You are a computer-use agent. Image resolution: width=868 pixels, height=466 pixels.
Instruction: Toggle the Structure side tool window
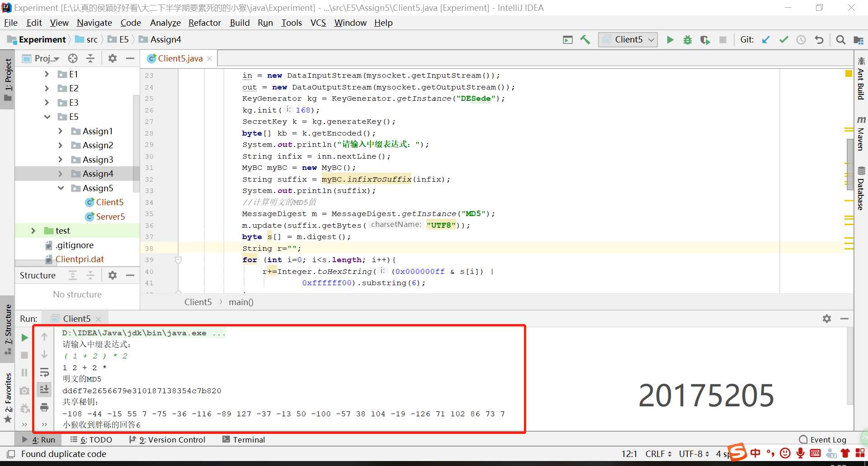pos(8,329)
